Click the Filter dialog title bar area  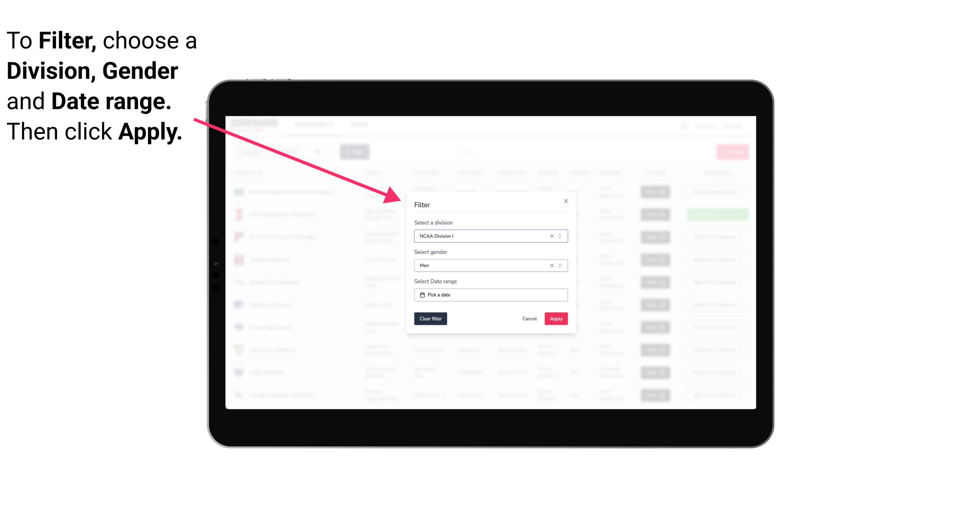[x=490, y=204]
